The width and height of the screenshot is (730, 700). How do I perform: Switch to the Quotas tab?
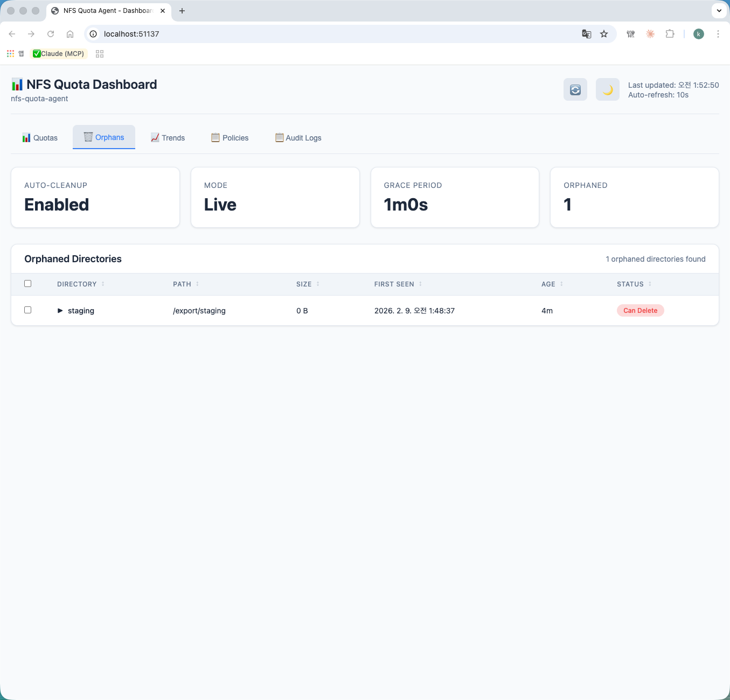coord(40,138)
